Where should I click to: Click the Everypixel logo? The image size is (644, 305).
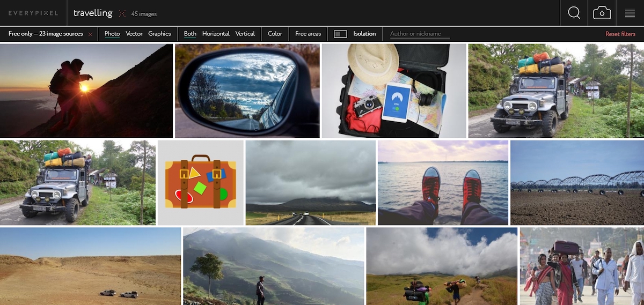point(33,13)
